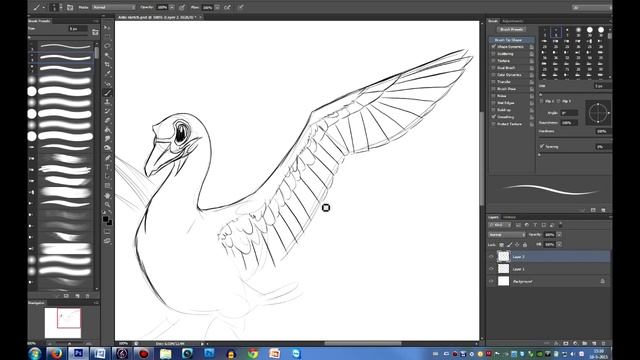Select the Brush Presets panel tab

(39, 21)
